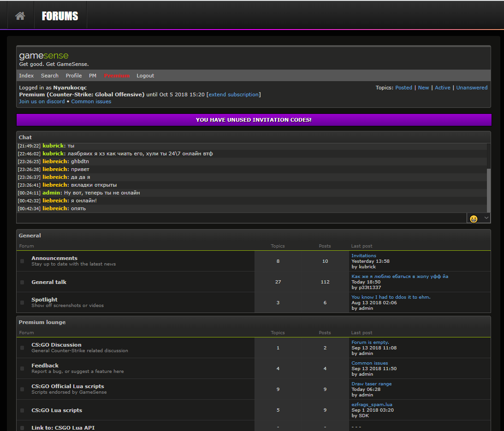This screenshot has height=431, width=504.
Task: Open the Search menu item
Action: 49,76
